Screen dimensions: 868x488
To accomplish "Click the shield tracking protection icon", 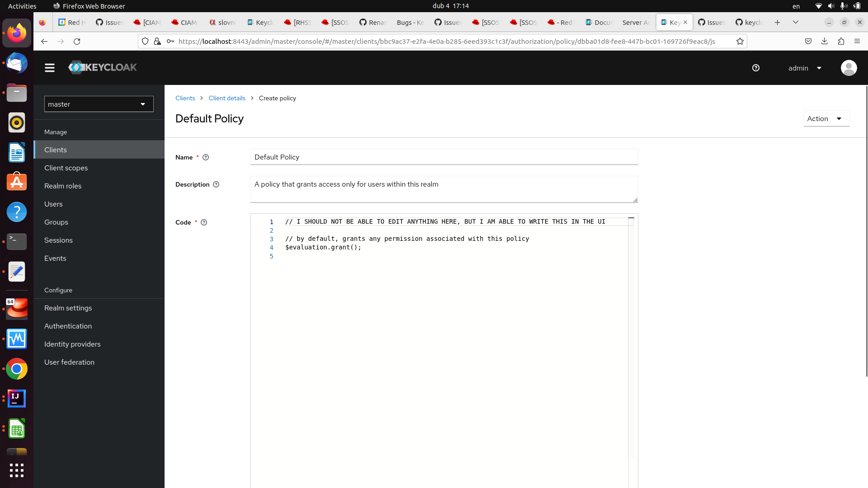I will pos(145,41).
